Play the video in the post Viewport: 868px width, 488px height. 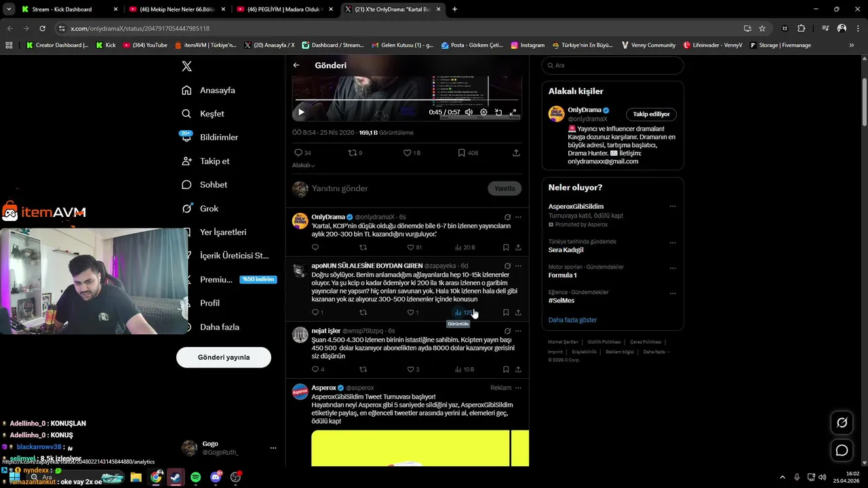pos(301,113)
